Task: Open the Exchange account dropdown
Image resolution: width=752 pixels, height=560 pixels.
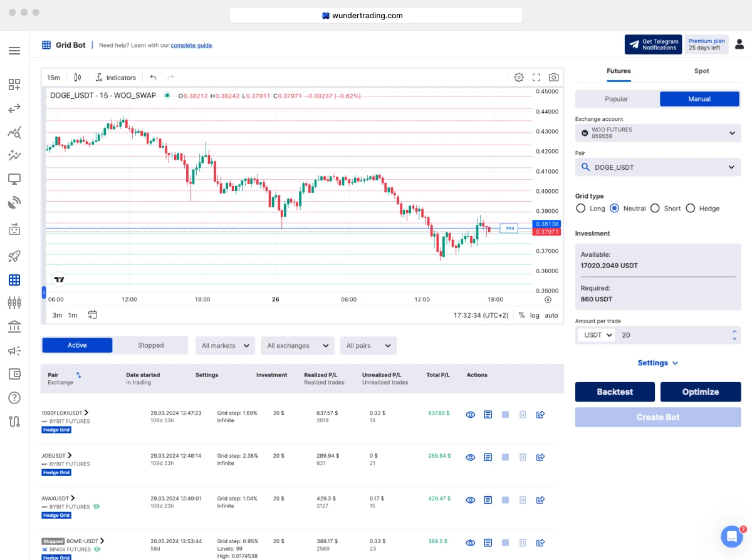Action: click(657, 133)
